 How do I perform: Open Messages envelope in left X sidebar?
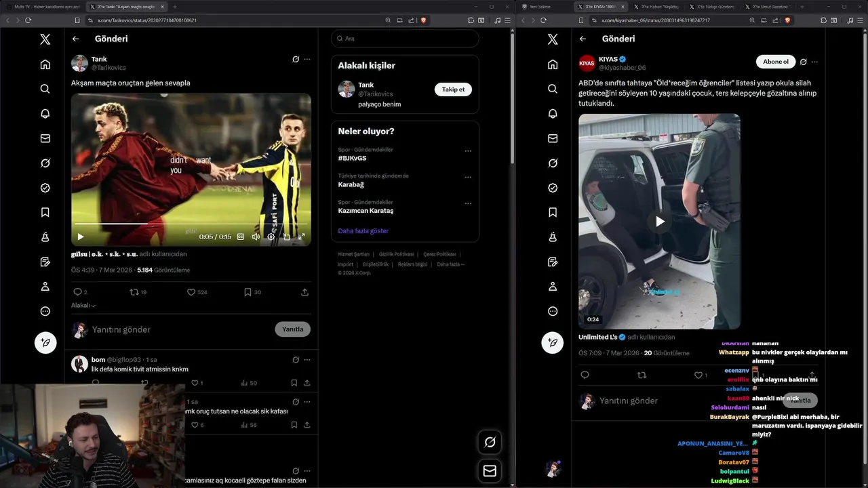coord(45,138)
